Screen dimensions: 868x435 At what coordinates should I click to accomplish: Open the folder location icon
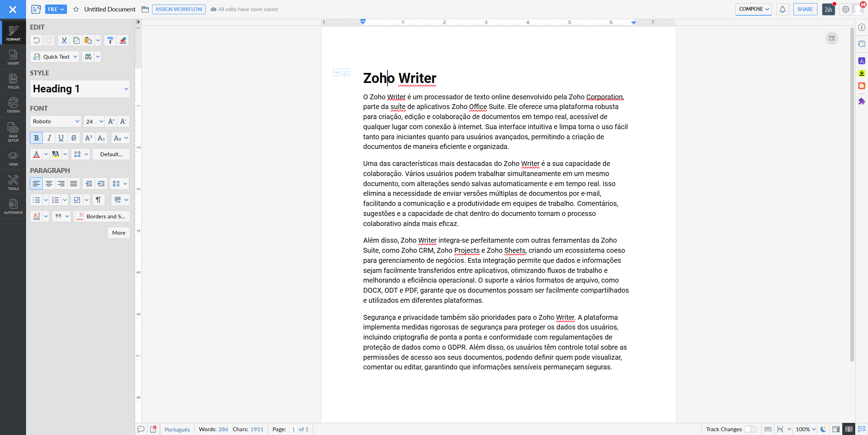(x=145, y=9)
